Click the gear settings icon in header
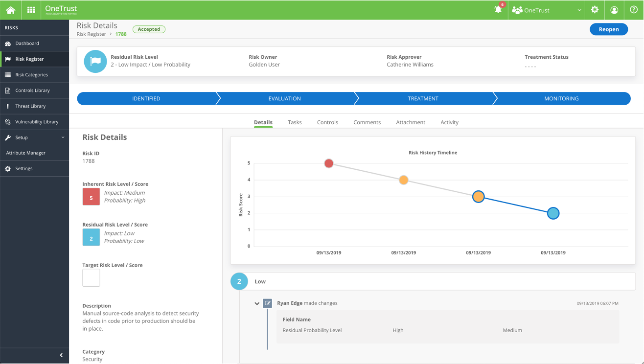The image size is (644, 364). 595,10
